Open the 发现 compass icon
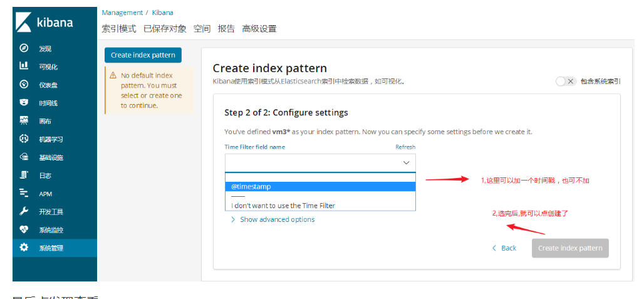This screenshot has width=644, height=299. tap(24, 48)
